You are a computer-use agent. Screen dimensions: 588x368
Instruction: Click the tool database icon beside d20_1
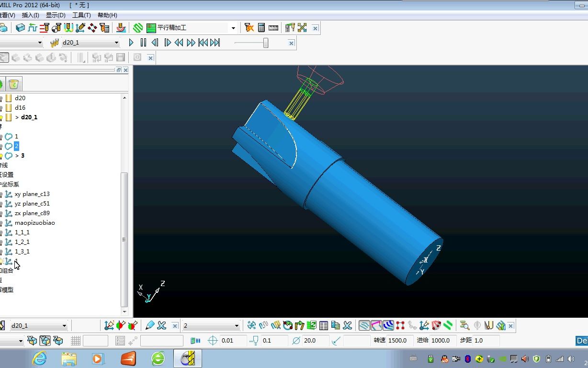[x=55, y=43]
